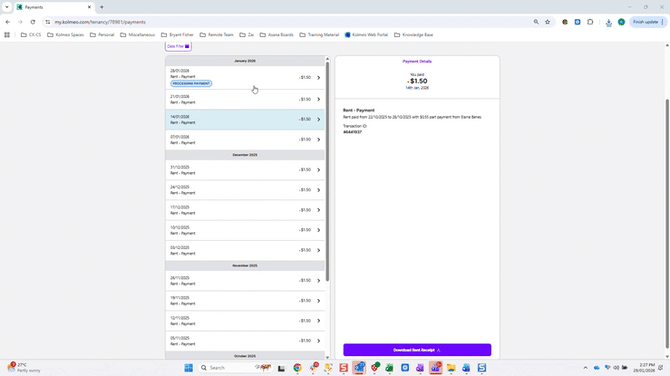The height and width of the screenshot is (376, 670).
Task: Open the Kolmeo Spaces bookmark folder
Action: point(65,35)
